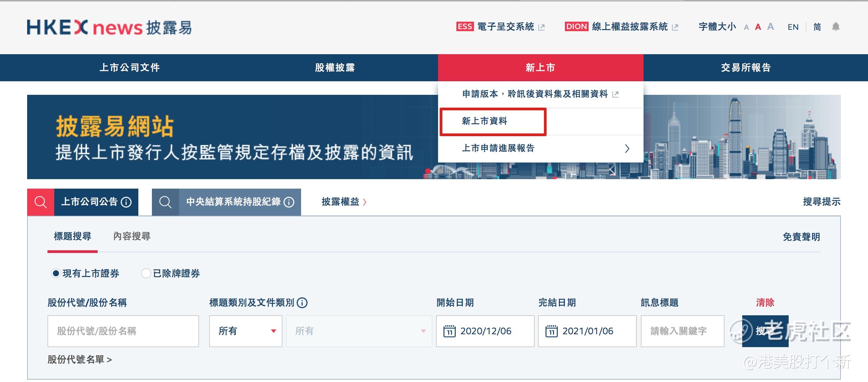Click 清除 to clear search fields
The image size is (868, 382).
765,302
